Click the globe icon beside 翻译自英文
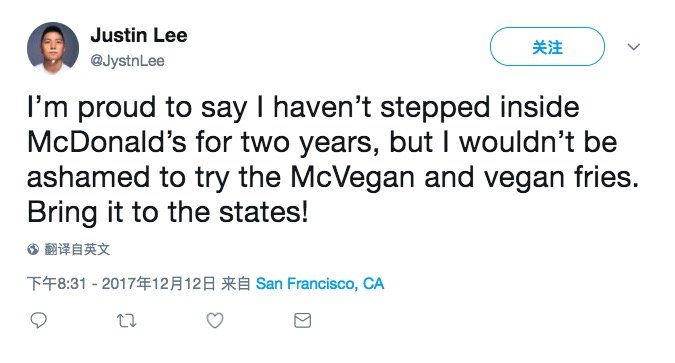Image resolution: width=675 pixels, height=363 pixels. point(33,249)
